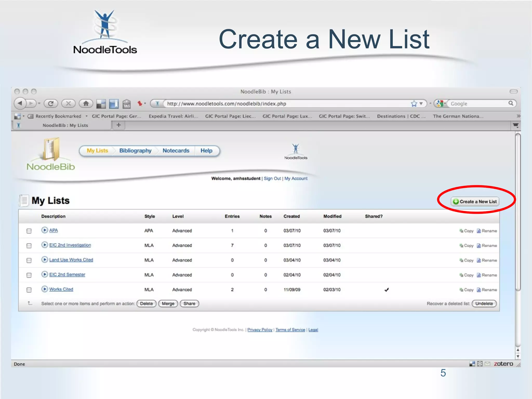Open the list-all-tabs dropdown button
Screen dimensions: 532x399
516,125
